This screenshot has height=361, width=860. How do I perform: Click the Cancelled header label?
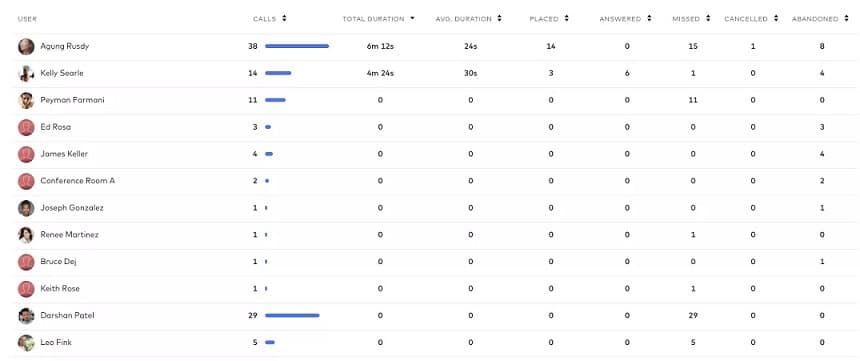pyautogui.click(x=746, y=19)
